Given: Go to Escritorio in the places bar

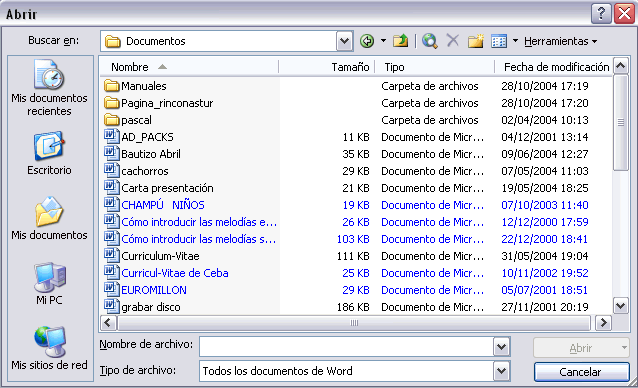Looking at the screenshot, I should [49, 153].
